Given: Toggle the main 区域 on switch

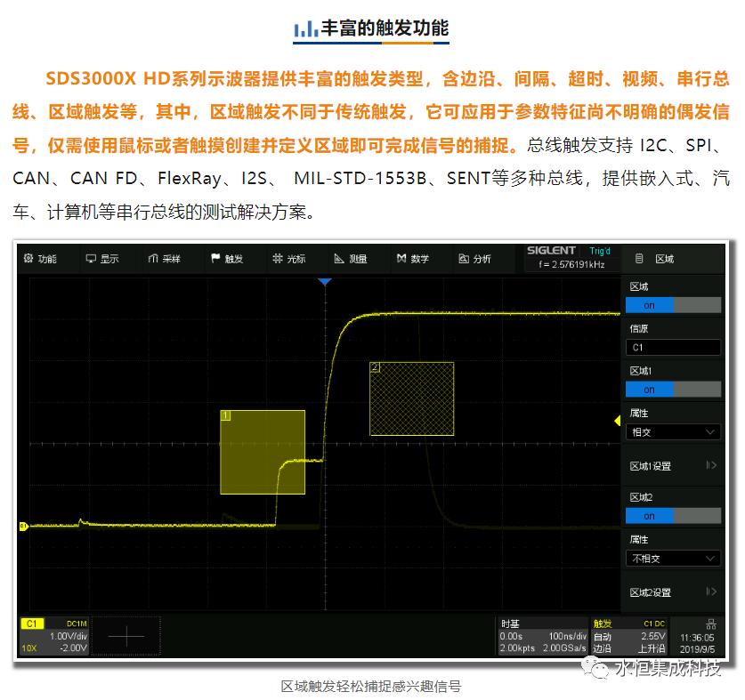Looking at the screenshot, I should (x=673, y=305).
